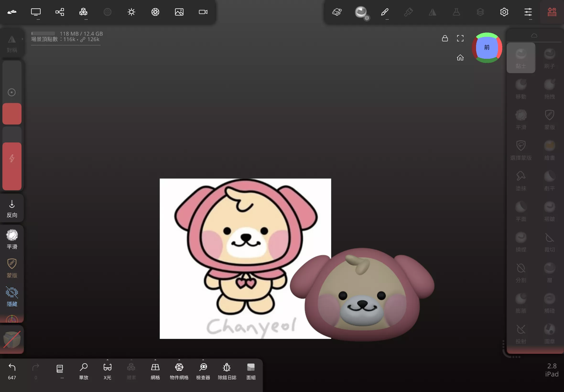Image resolution: width=564 pixels, height=392 pixels.
Task: Expand the arrow beside 對稱
Action: coord(22,39)
